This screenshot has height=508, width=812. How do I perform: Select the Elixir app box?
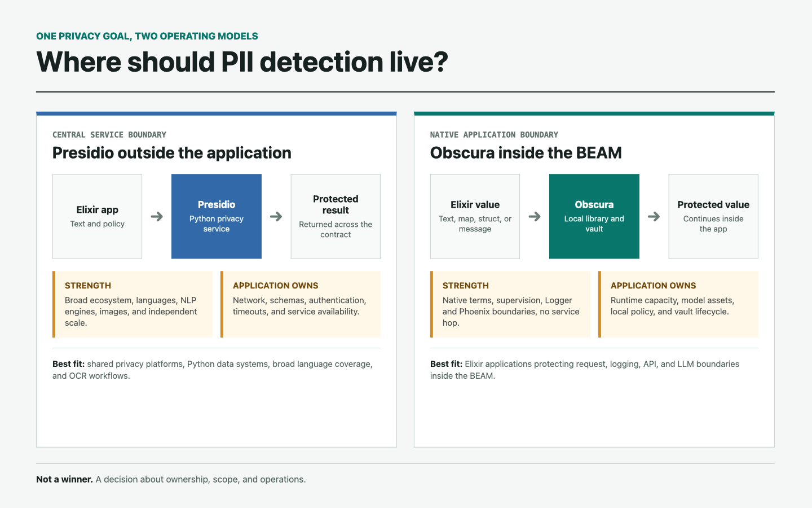click(x=97, y=216)
